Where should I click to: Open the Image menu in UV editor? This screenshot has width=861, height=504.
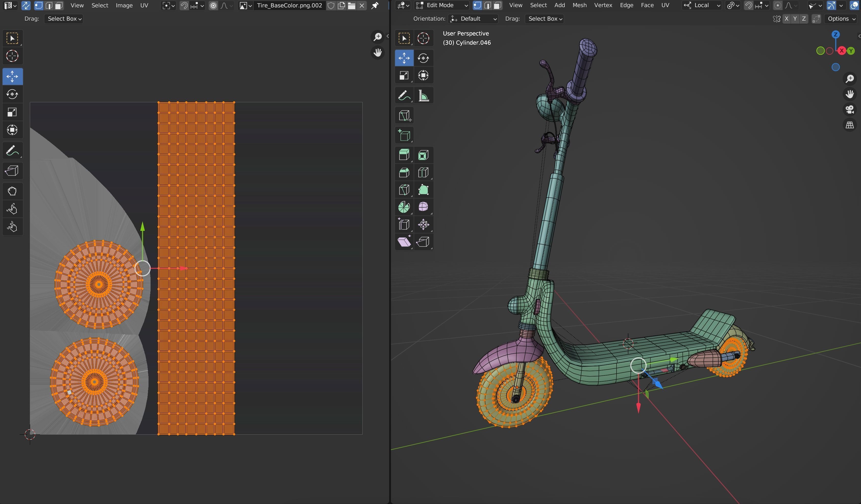(124, 5)
